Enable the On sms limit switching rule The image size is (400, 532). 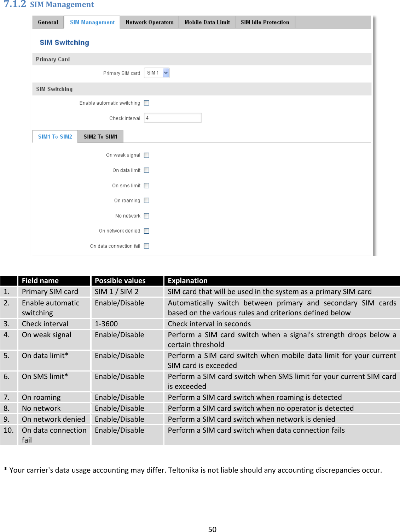[x=147, y=185]
